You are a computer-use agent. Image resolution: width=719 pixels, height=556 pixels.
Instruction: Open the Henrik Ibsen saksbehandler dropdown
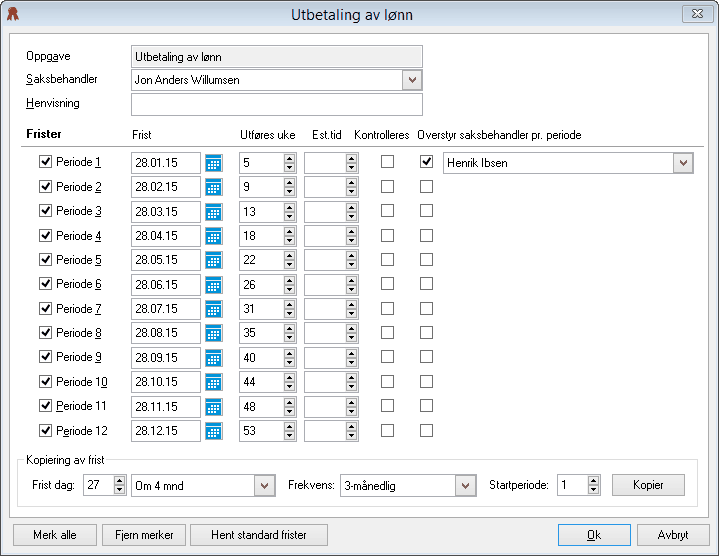683,163
